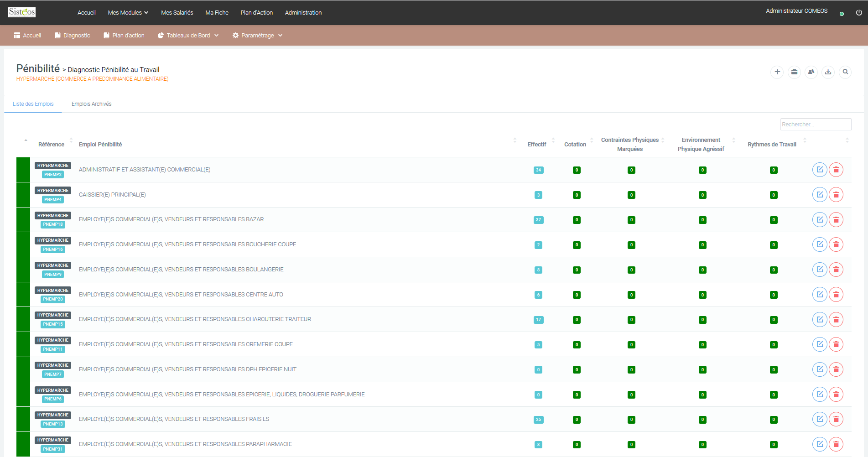The width and height of the screenshot is (868, 457).
Task: Sort table by Référence column
Action: click(x=51, y=145)
